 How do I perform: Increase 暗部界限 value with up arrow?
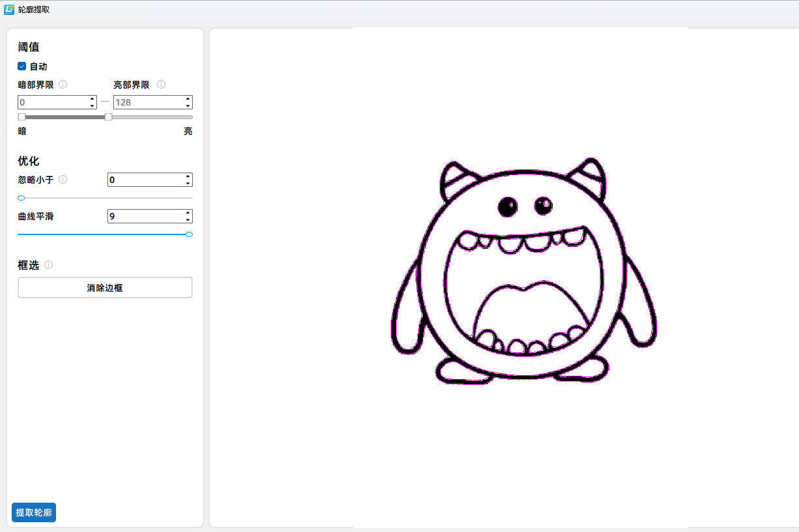point(91,99)
